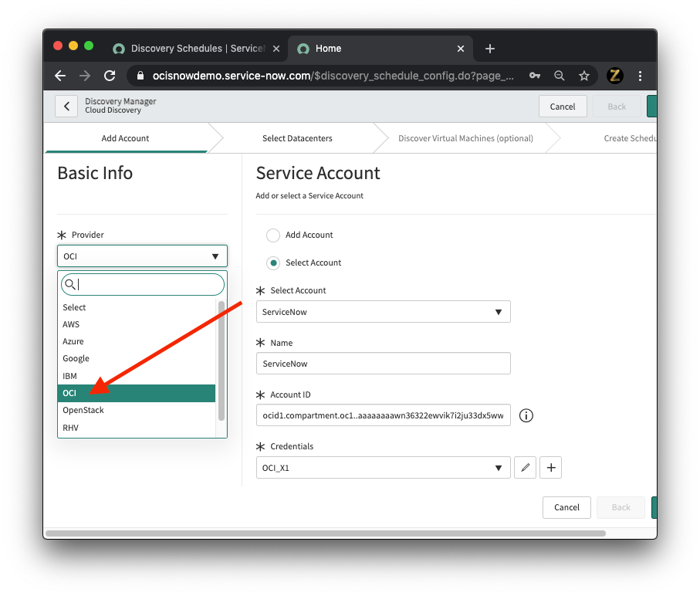Select the Select Account radio button
This screenshot has width=700, height=596.
273,263
